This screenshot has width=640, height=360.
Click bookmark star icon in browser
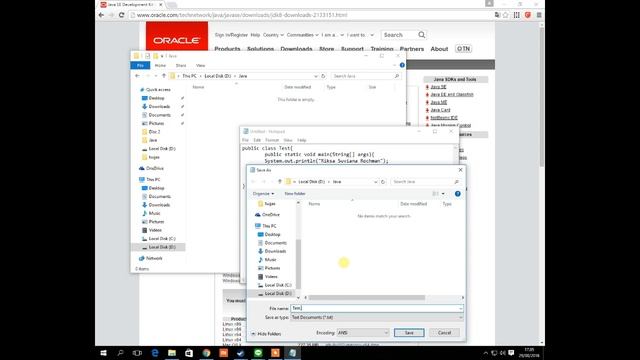506,15
